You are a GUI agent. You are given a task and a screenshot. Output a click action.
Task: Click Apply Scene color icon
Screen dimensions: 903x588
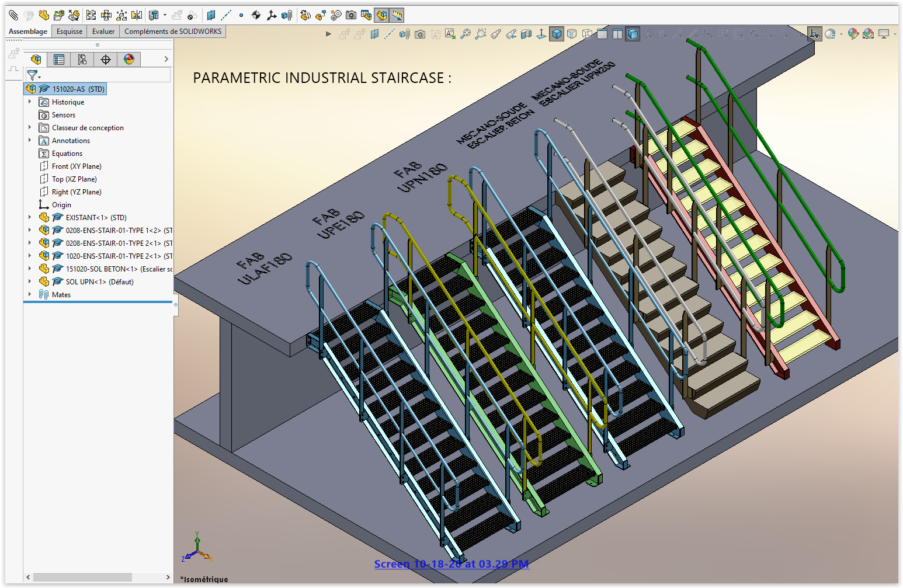coord(869,34)
